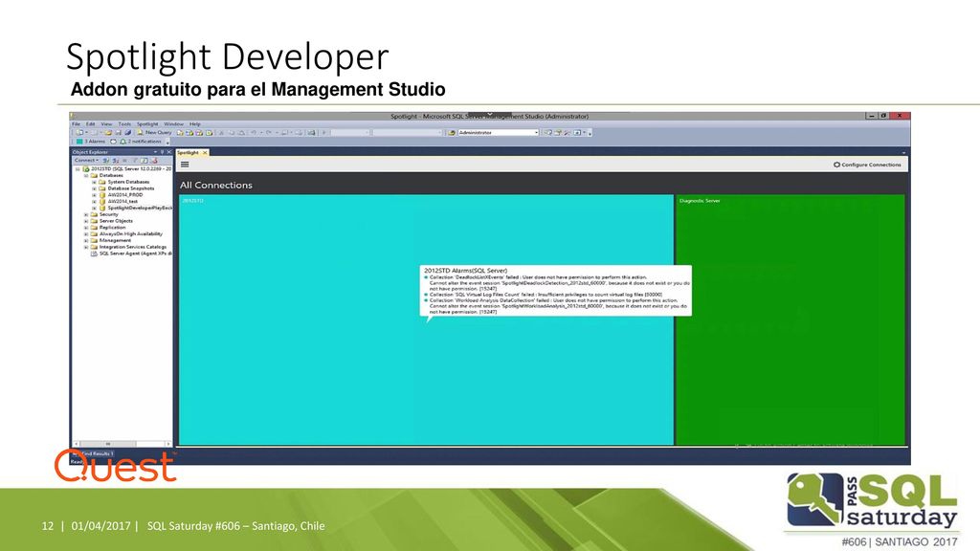
Task: Expand the Server Objects folder
Action: [86, 221]
